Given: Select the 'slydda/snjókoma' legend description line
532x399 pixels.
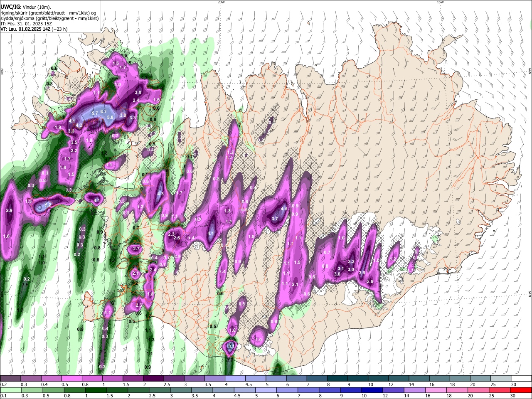Looking at the screenshot, I should [49, 19].
